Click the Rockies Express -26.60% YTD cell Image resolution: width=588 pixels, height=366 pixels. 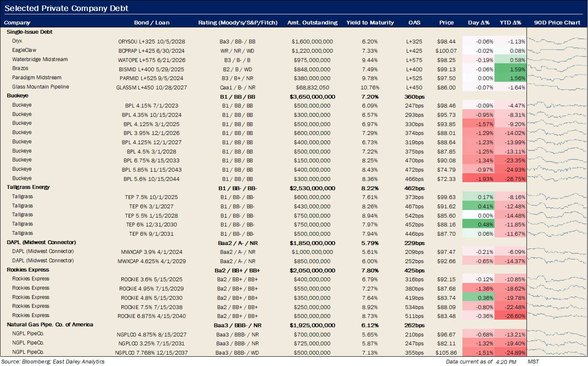tap(510, 316)
